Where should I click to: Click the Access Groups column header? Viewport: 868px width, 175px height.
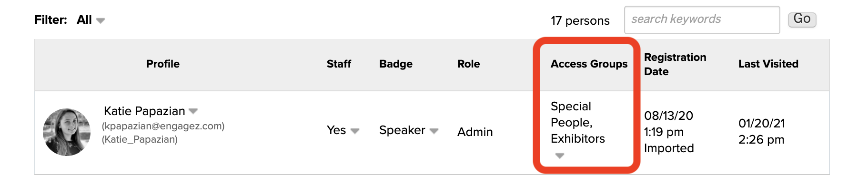589,64
